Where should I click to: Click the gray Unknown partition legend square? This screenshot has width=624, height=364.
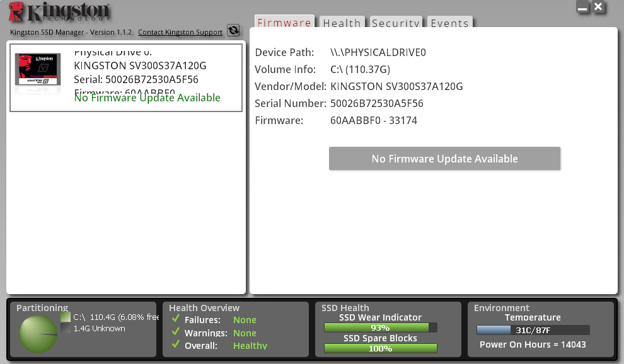(66, 328)
